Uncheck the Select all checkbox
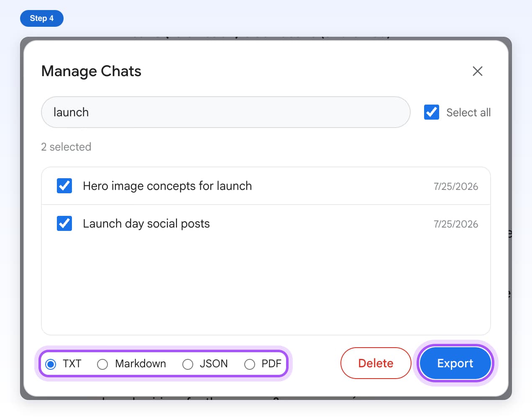The image size is (532, 420). click(x=431, y=112)
